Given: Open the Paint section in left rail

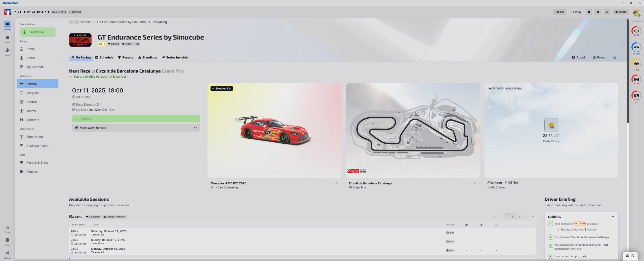Looking at the screenshot, I should tap(7, 52).
